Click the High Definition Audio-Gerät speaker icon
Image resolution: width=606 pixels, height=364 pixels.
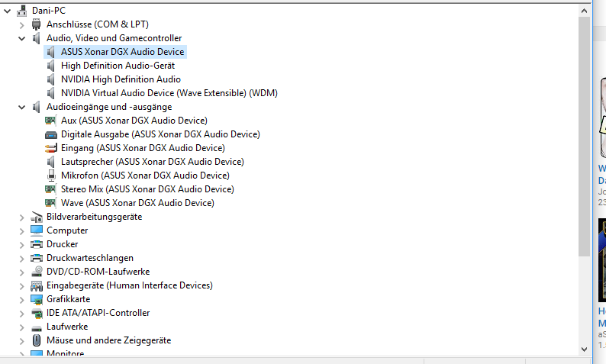point(50,66)
